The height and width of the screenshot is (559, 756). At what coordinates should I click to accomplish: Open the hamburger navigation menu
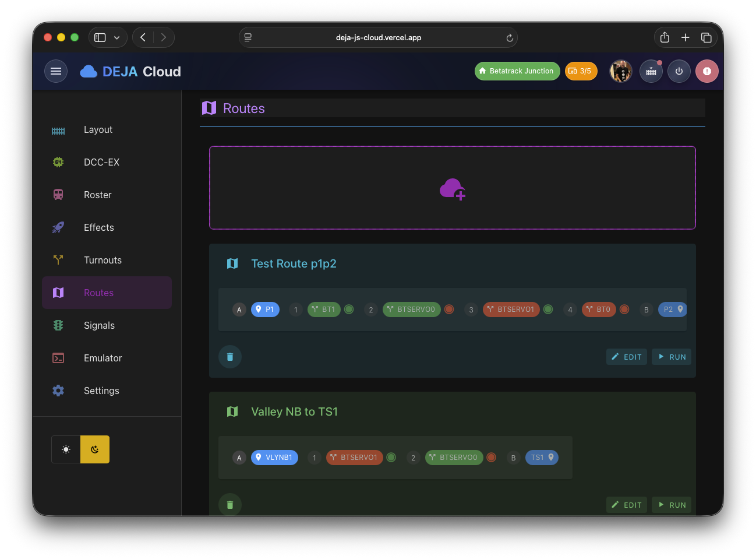tap(56, 71)
